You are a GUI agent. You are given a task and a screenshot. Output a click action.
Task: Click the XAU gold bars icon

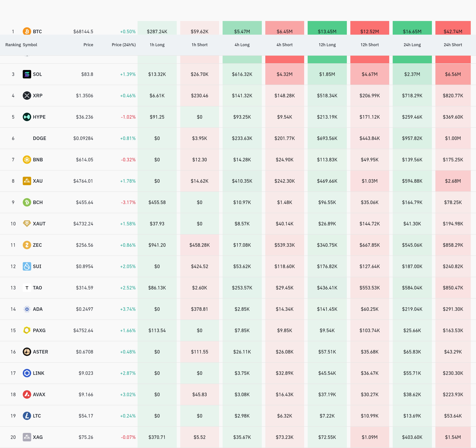point(27,181)
